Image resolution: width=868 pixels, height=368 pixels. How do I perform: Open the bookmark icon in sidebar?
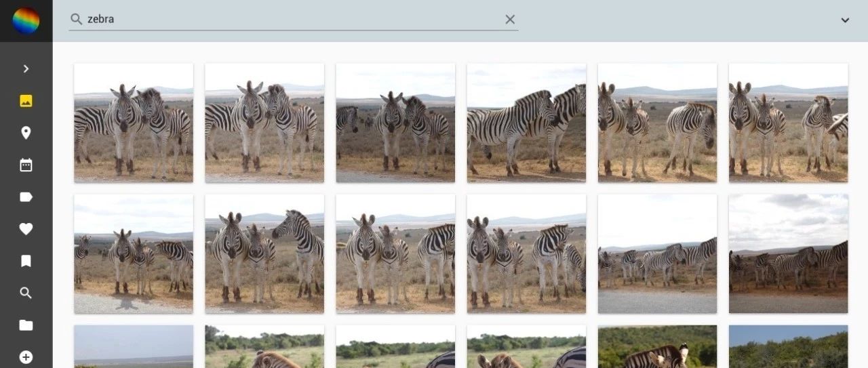pos(26,261)
